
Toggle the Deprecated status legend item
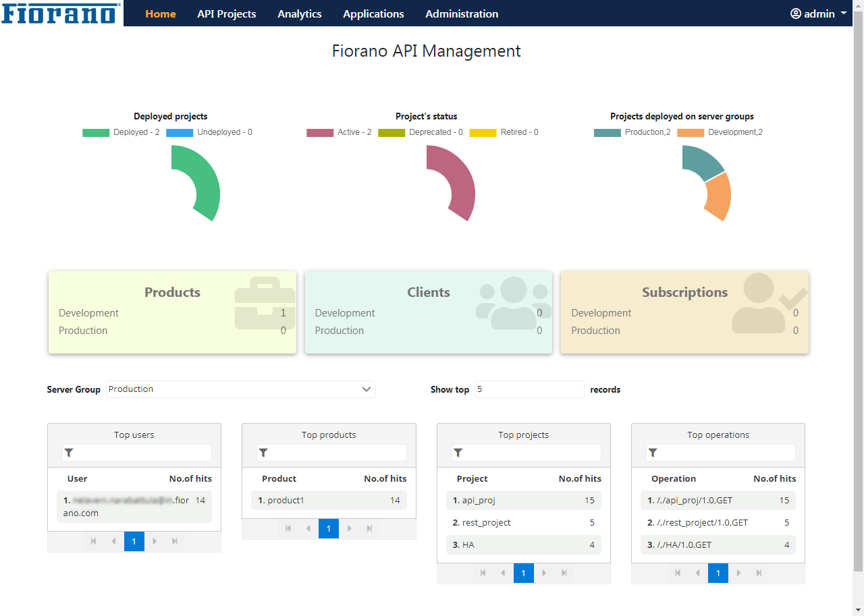(421, 132)
